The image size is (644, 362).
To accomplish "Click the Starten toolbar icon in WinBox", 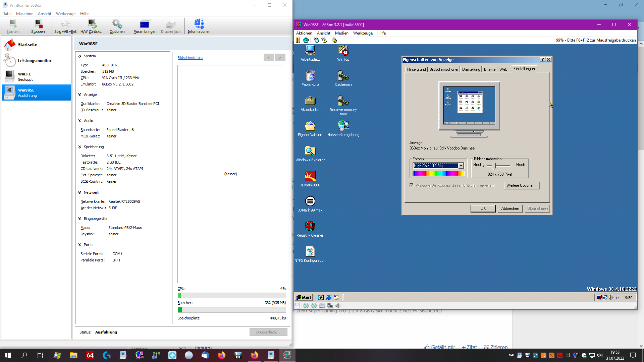I will 12,26.
